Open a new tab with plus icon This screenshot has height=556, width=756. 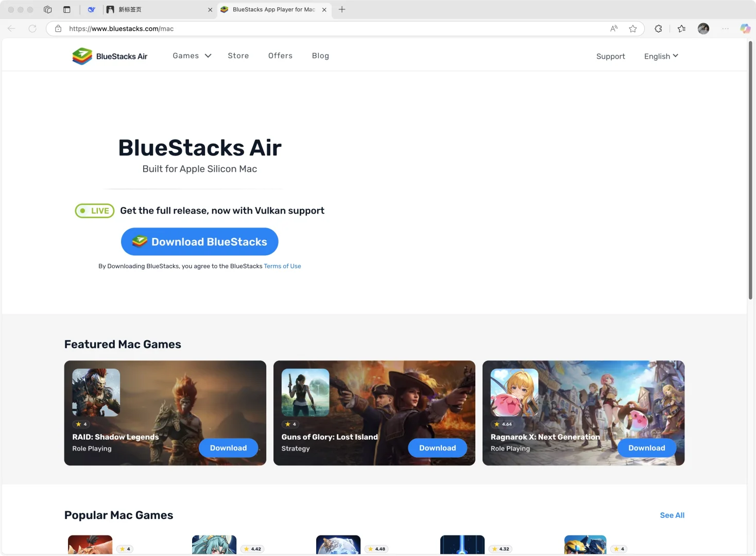click(x=342, y=9)
